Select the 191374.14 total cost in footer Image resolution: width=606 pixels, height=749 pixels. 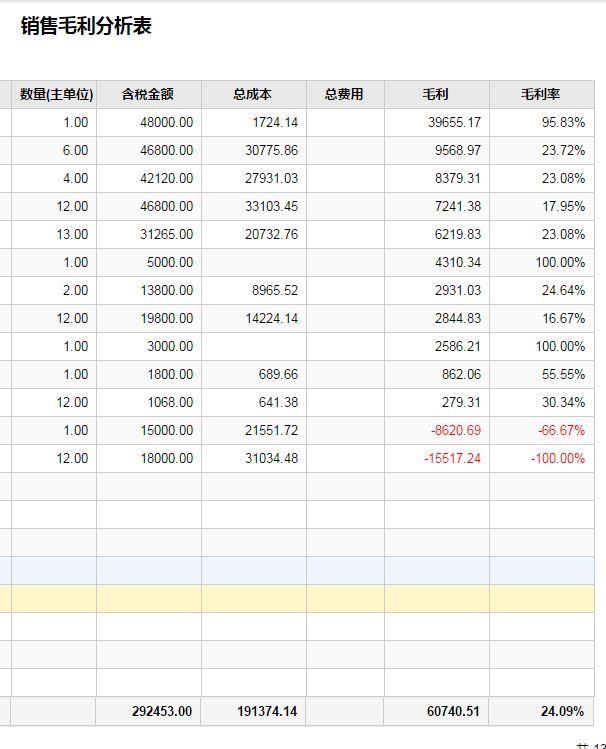point(254,711)
